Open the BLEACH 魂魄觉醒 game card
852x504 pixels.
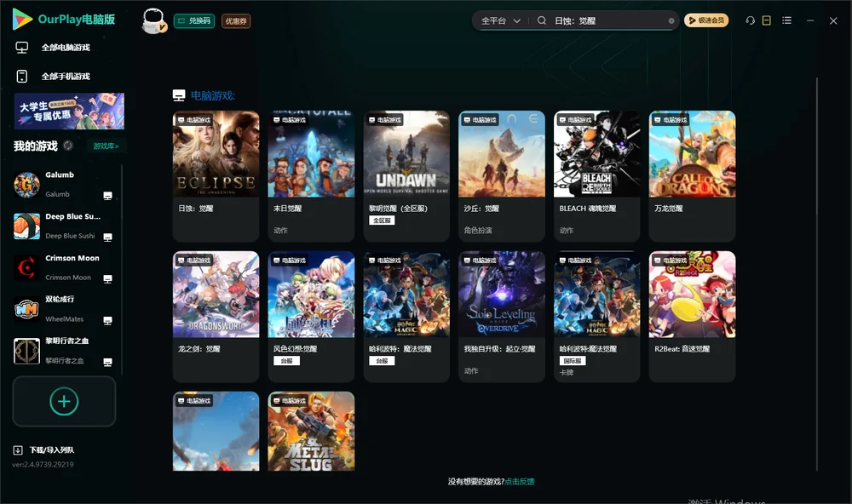(597, 176)
